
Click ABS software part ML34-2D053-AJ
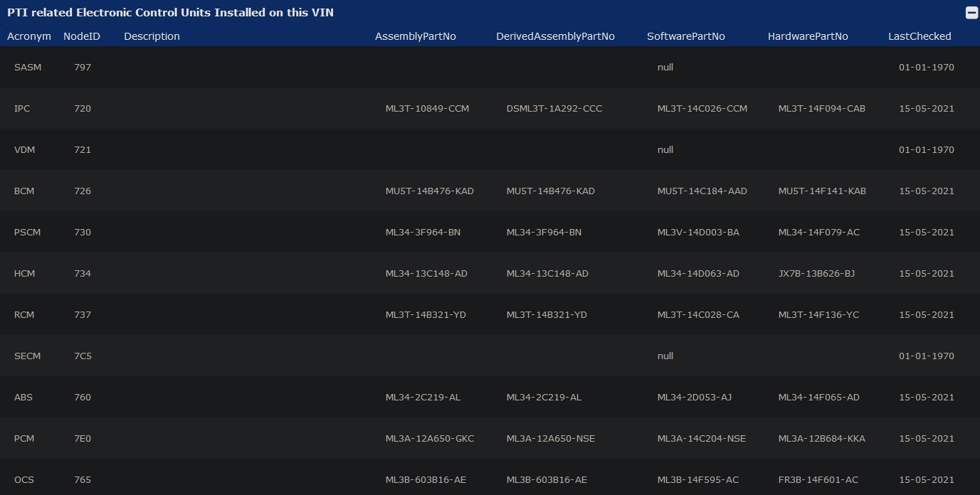(694, 398)
